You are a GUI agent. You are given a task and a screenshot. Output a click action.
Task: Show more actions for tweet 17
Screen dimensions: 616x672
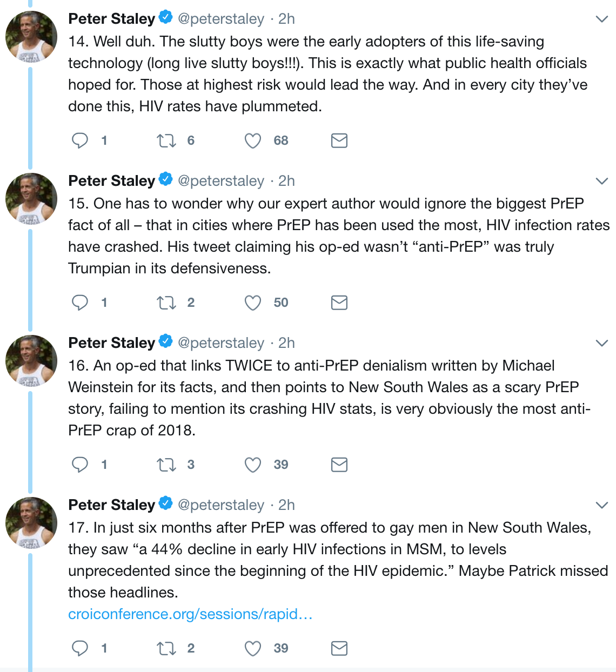tap(601, 505)
